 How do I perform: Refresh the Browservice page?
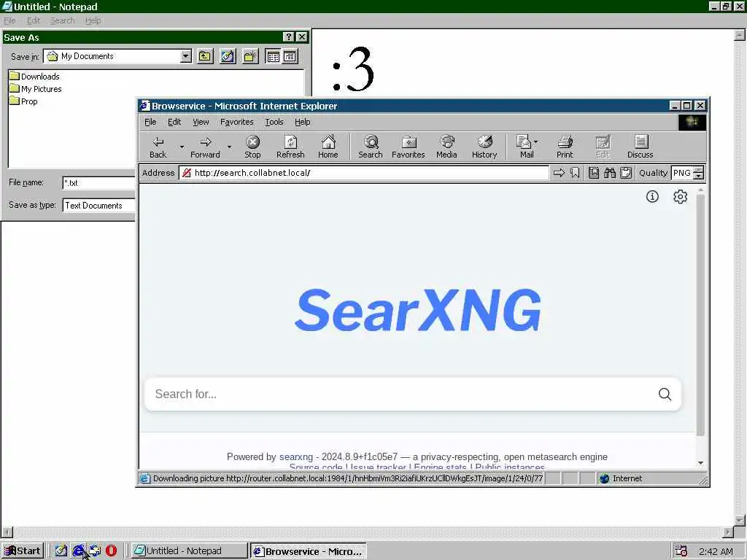(290, 147)
